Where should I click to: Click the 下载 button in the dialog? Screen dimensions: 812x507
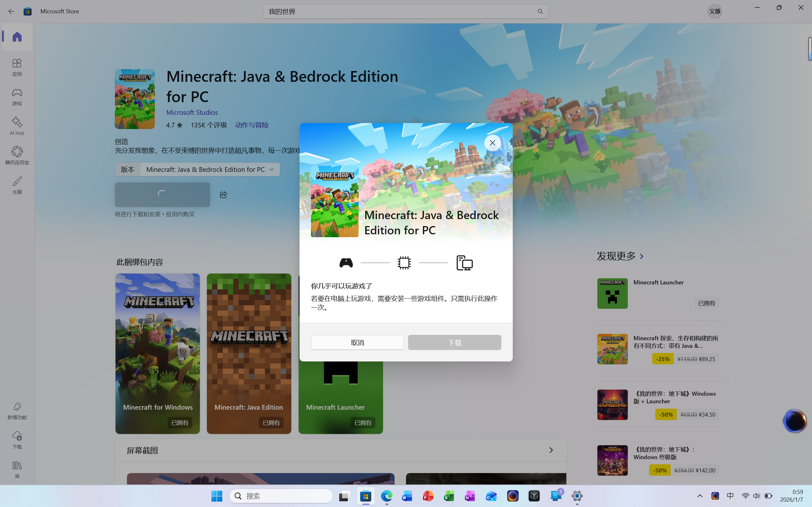(x=454, y=342)
